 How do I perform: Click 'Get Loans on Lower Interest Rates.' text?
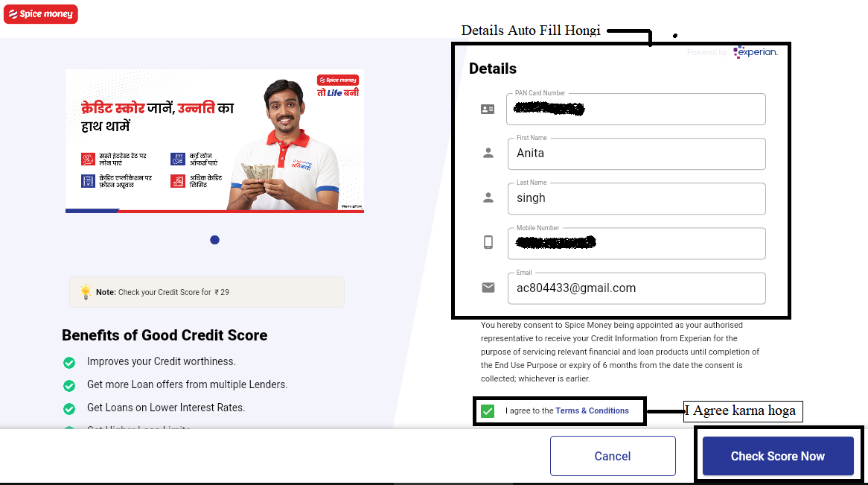(x=165, y=408)
